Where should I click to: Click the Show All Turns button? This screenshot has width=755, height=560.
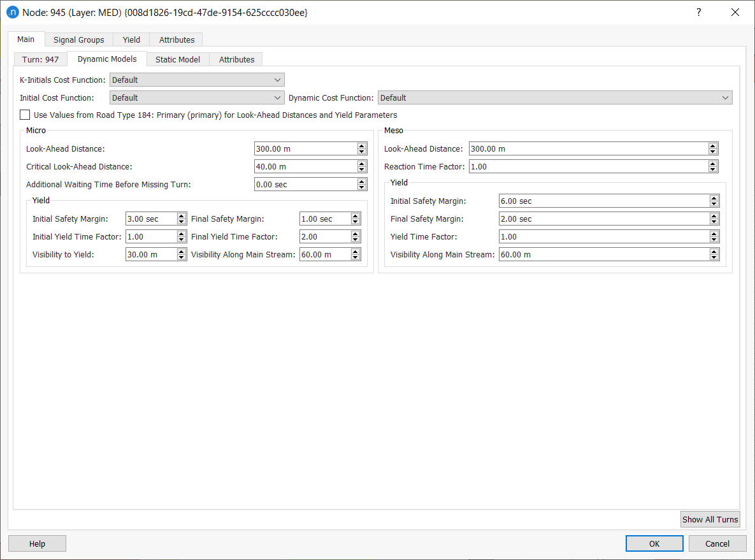[x=710, y=519]
